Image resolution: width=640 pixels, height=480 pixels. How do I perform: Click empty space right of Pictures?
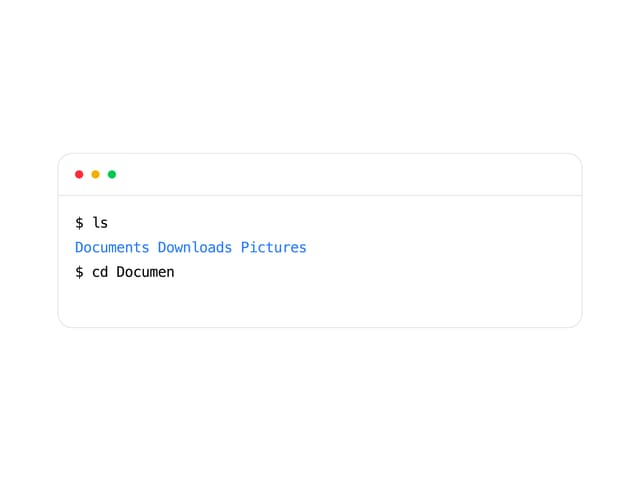tap(443, 247)
